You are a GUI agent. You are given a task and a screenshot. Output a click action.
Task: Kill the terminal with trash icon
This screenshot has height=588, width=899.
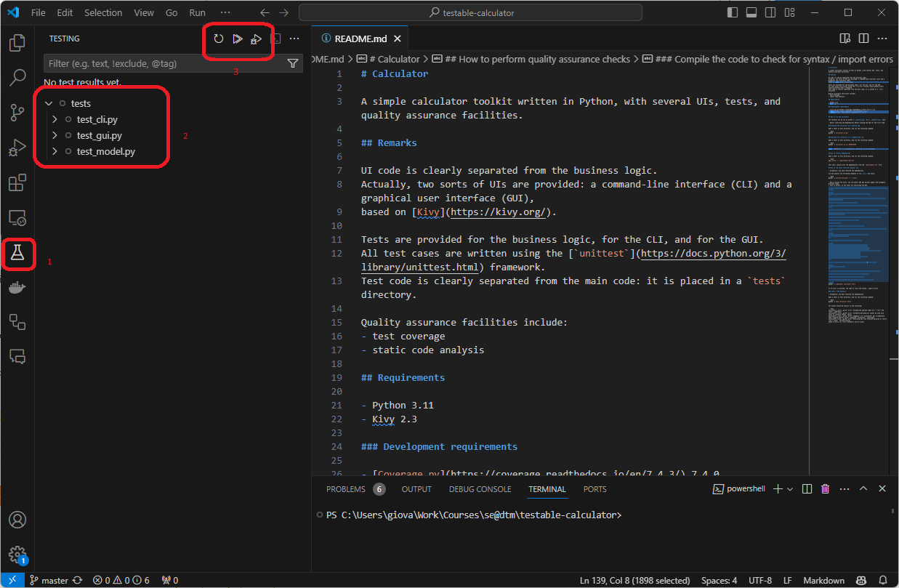(826, 489)
